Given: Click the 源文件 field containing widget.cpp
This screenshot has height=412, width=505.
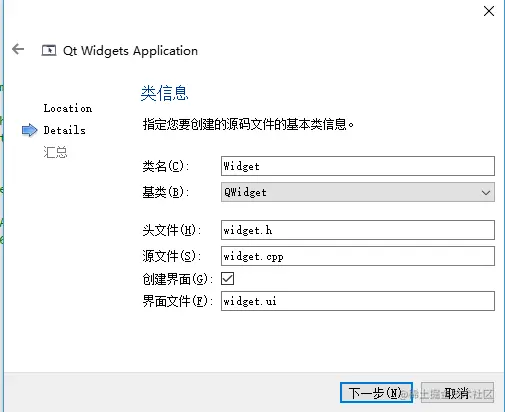Looking at the screenshot, I should (358, 256).
